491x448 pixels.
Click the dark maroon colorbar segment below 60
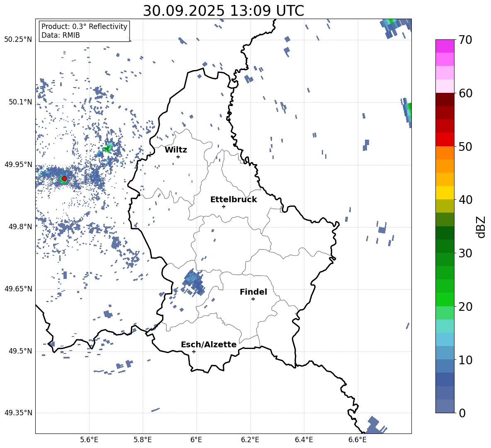[x=445, y=99]
